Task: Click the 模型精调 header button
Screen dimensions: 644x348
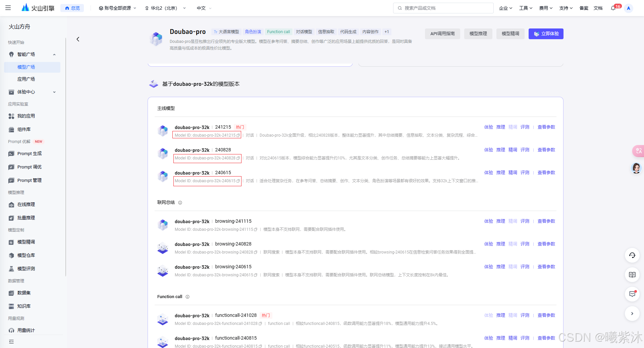Action: pos(510,33)
